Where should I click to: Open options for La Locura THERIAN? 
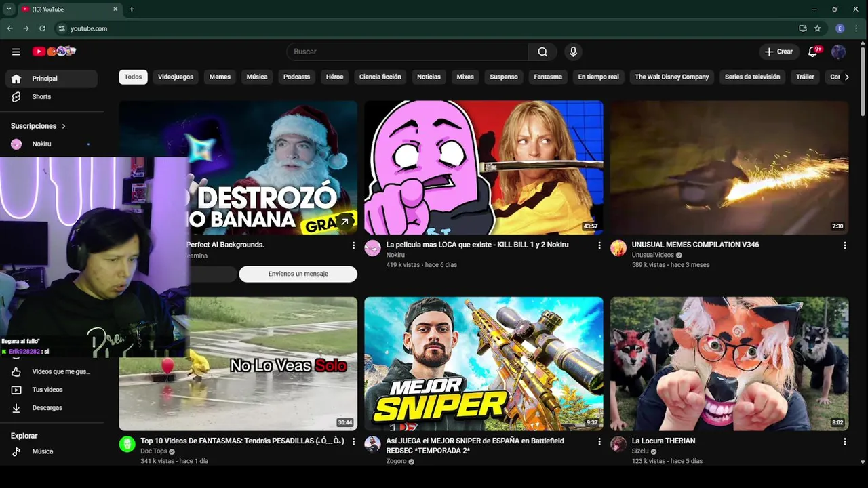coord(844,441)
